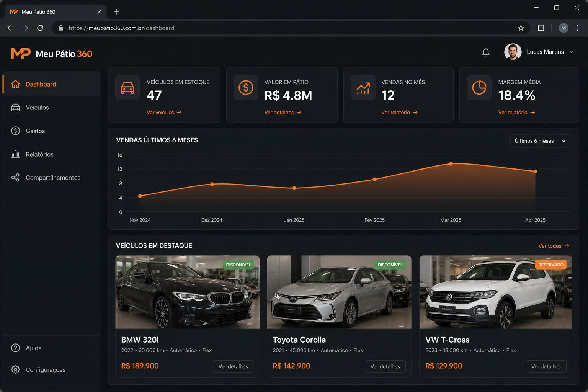Screen dimensions: 588x392
Task: Click the dollar icon in Valor em Pátio card
Action: pos(246,88)
